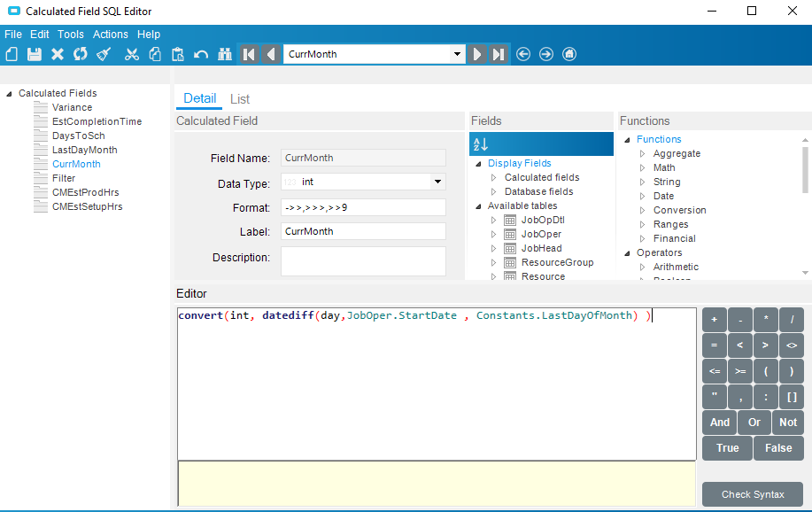812x512 pixels.
Task: Click the Delete X toolbar icon
Action: [58, 54]
